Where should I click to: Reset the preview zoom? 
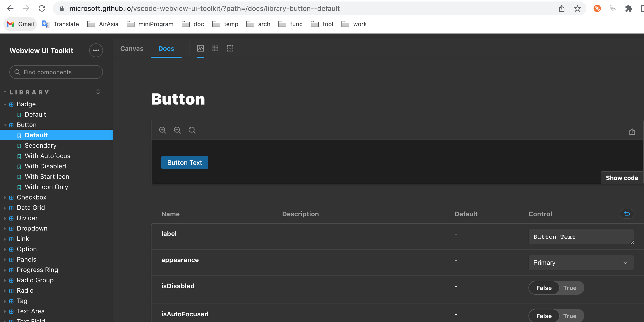(192, 130)
